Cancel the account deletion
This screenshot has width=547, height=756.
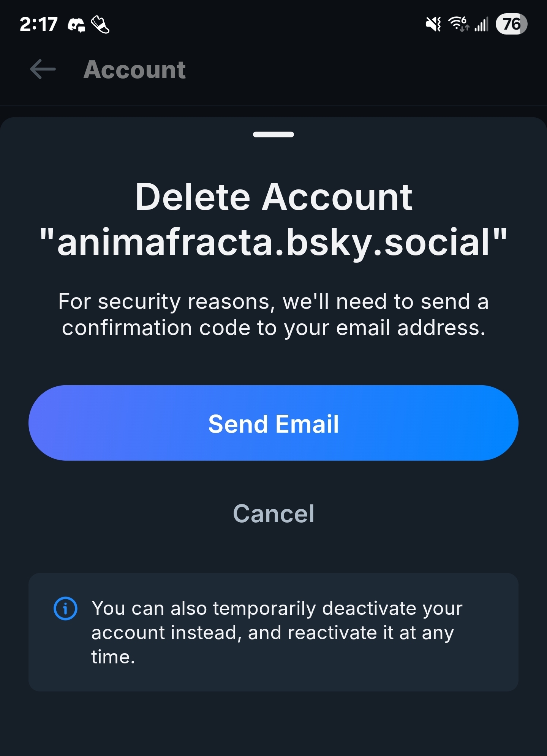(x=273, y=513)
